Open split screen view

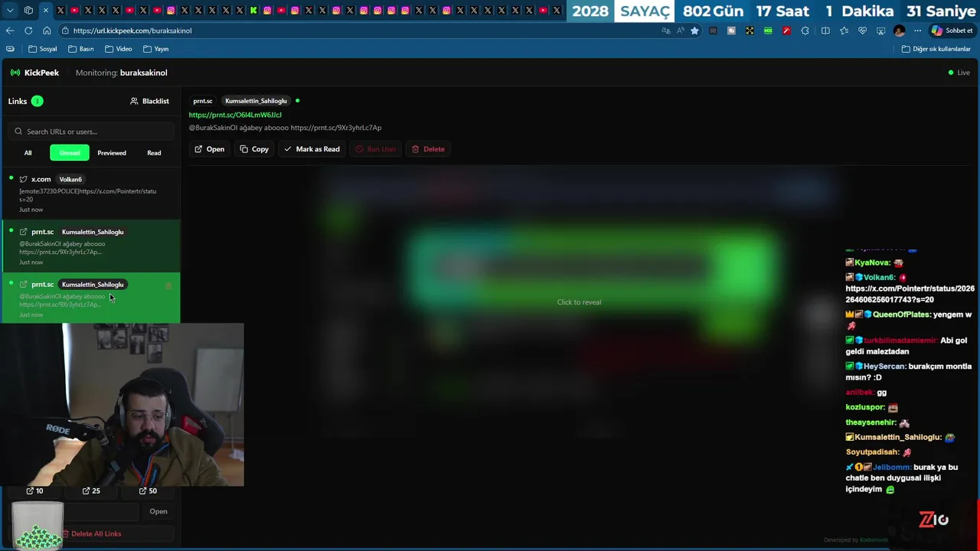(825, 31)
